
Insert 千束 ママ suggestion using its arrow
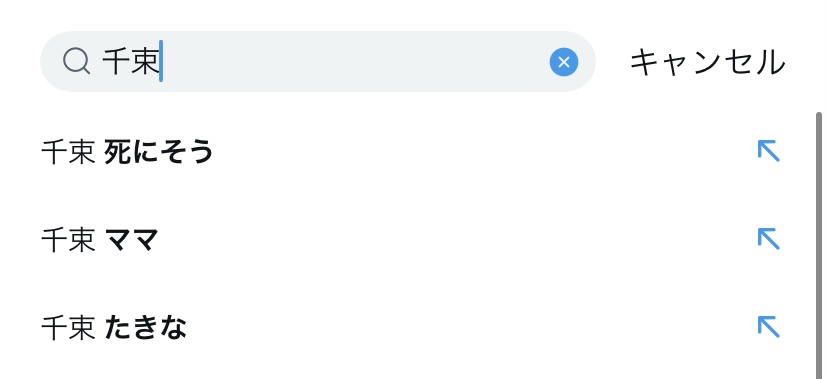(768, 239)
